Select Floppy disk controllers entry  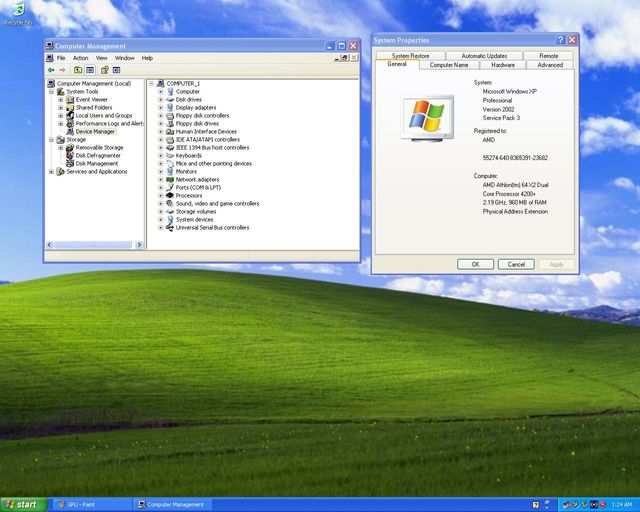click(202, 116)
